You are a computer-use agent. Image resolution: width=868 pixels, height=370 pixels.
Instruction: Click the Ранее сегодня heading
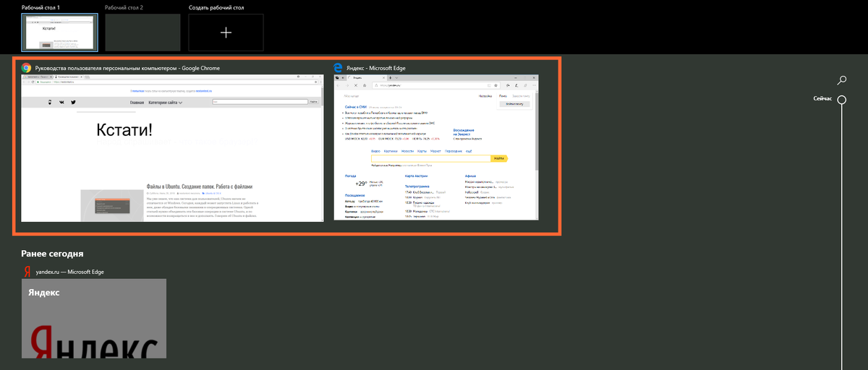coord(52,254)
